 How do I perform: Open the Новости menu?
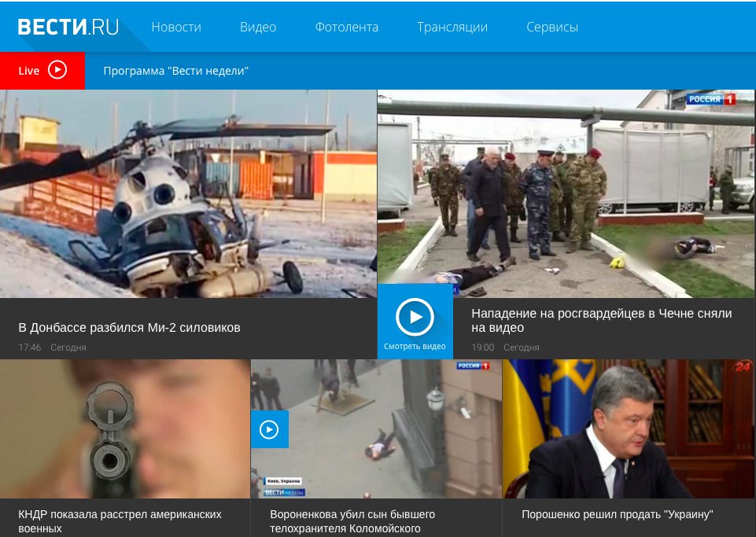176,27
